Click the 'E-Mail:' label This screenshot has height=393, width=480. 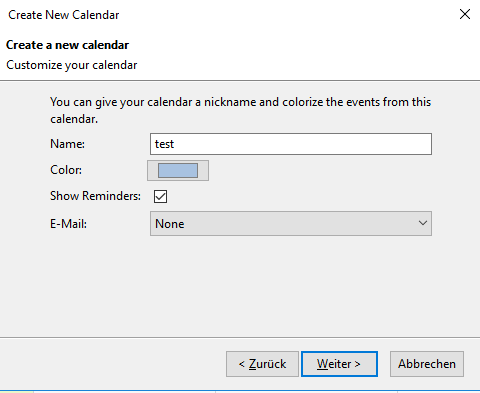coord(68,224)
